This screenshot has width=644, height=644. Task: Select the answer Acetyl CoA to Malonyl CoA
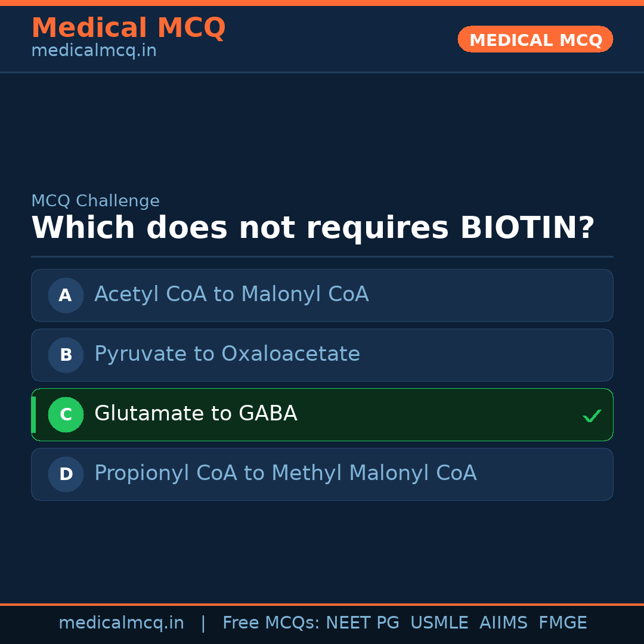pos(231,295)
